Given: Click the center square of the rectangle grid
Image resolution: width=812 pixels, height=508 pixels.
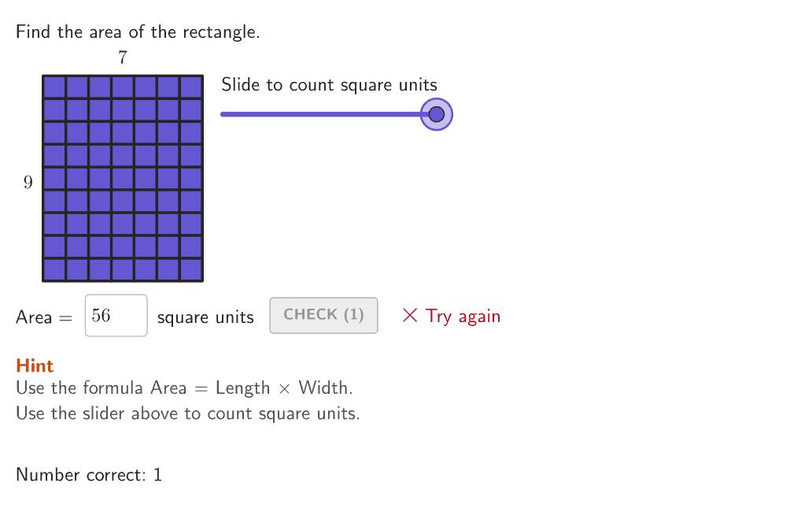Looking at the screenshot, I should click(x=123, y=179).
